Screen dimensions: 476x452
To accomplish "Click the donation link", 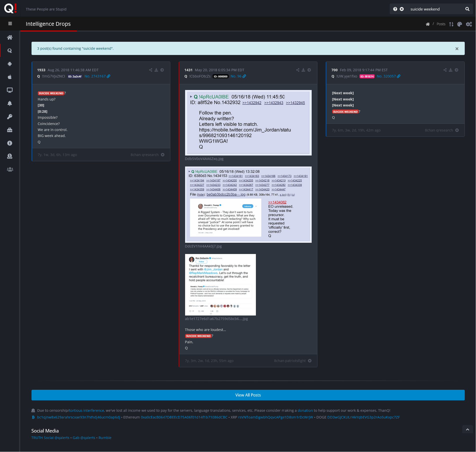I will (x=305, y=410).
